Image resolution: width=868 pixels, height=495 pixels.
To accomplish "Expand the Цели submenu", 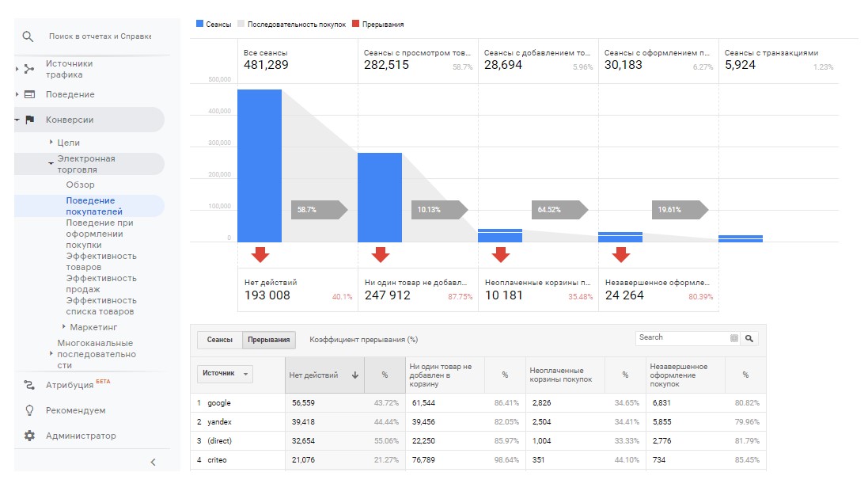I will tap(51, 143).
